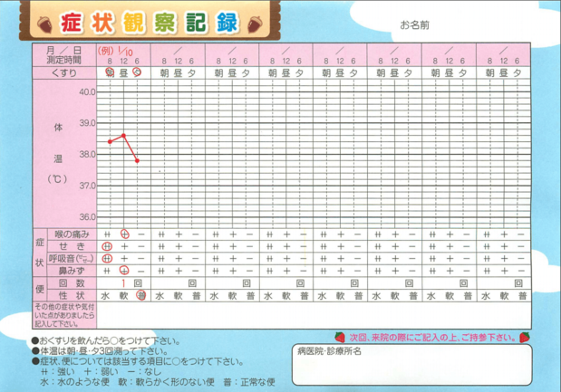Click the ++：強い legend entry
This screenshot has height=392, width=561.
point(57,372)
